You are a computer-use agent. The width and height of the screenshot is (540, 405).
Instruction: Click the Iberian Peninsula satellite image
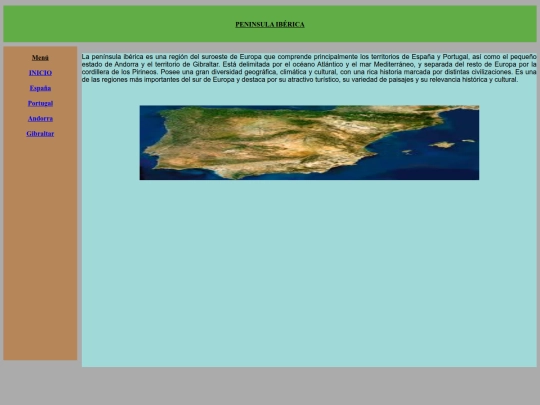[309, 143]
